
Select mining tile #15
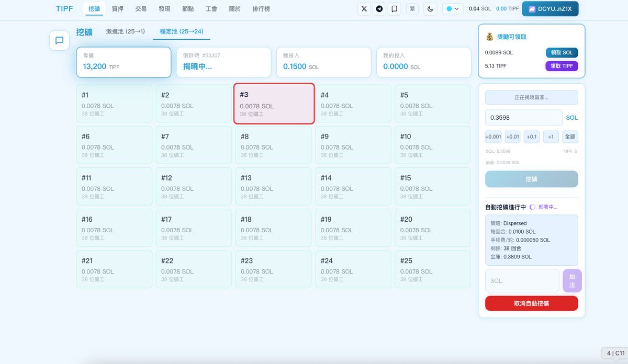click(433, 186)
